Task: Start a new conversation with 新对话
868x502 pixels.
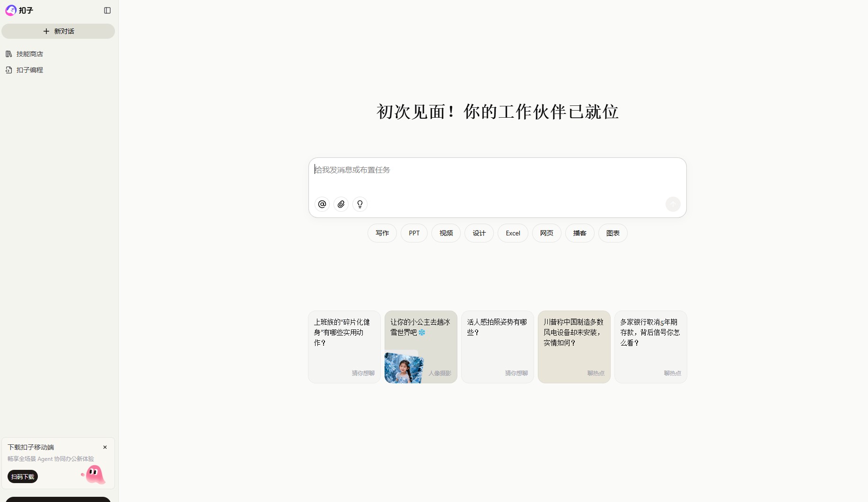Action: pos(58,31)
